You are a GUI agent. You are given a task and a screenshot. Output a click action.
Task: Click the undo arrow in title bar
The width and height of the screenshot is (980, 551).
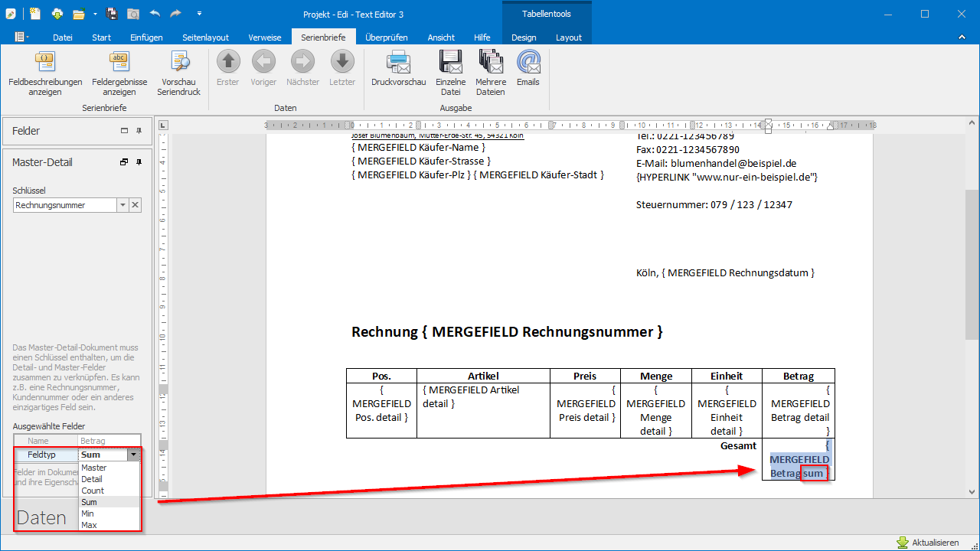155,14
